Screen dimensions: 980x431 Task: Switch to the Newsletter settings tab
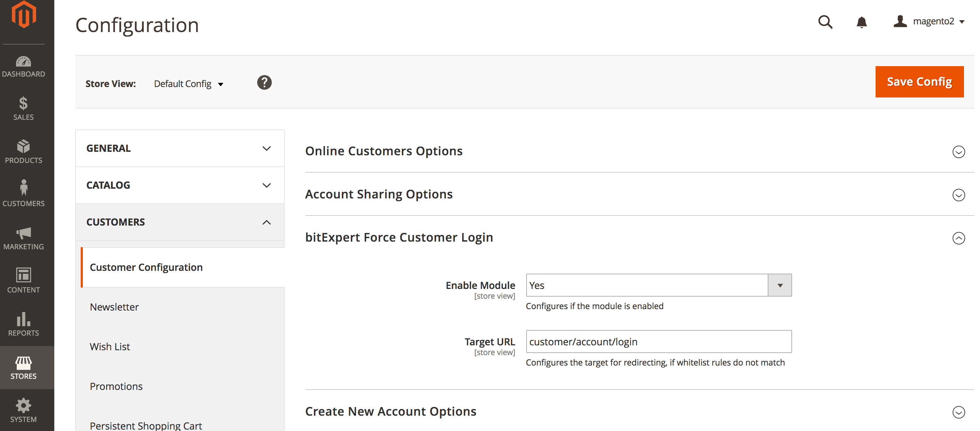coord(114,307)
